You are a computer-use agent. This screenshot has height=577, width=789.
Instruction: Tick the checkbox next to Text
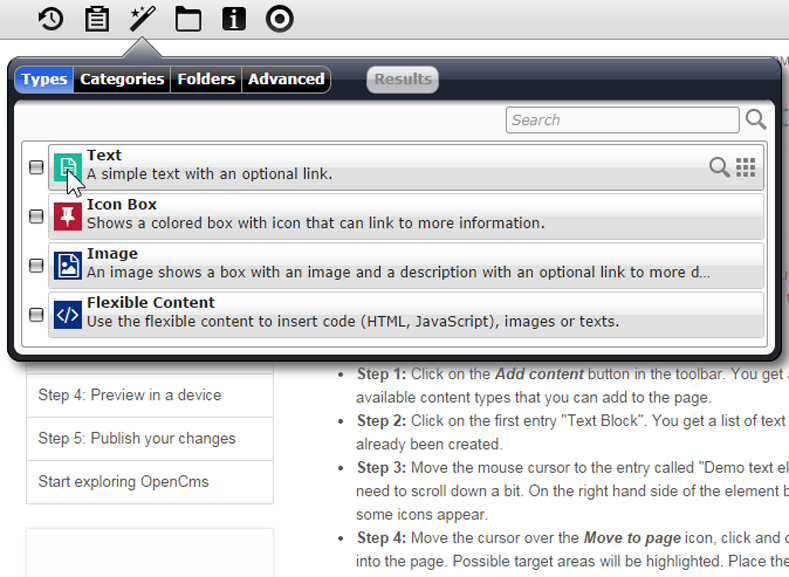(36, 167)
